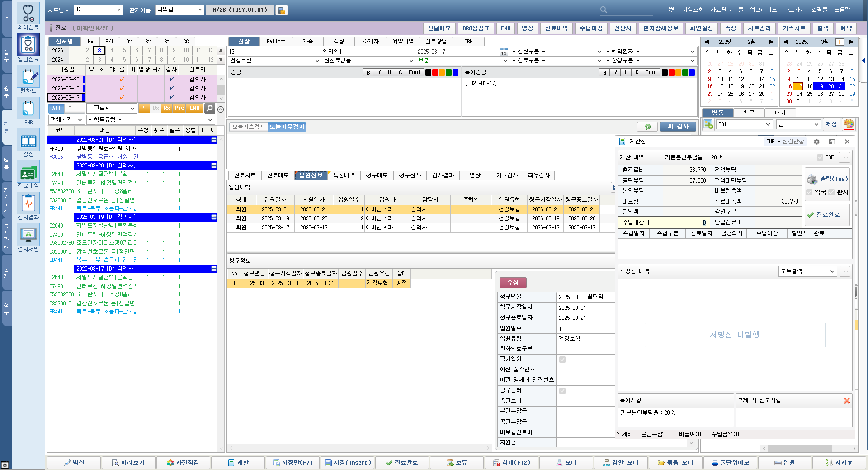Click the 검사결과 sidebar icon

point(28,204)
